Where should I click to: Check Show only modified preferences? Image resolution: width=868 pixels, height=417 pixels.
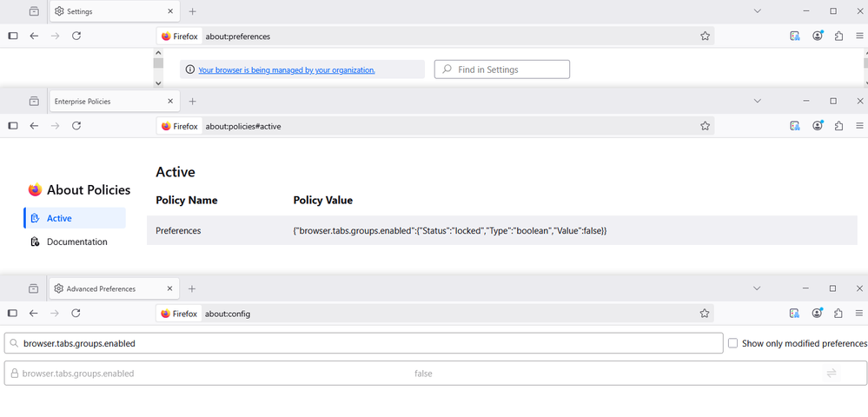click(733, 343)
